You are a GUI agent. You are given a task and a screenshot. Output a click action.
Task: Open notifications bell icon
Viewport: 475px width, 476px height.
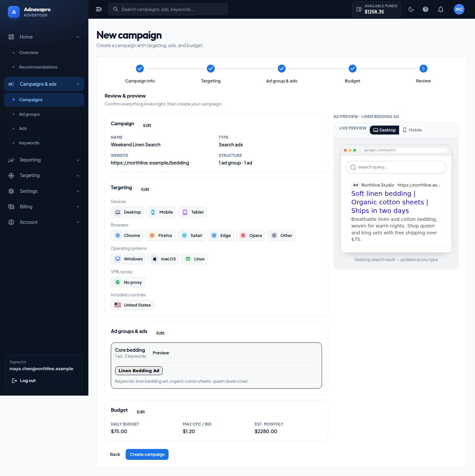441,9
